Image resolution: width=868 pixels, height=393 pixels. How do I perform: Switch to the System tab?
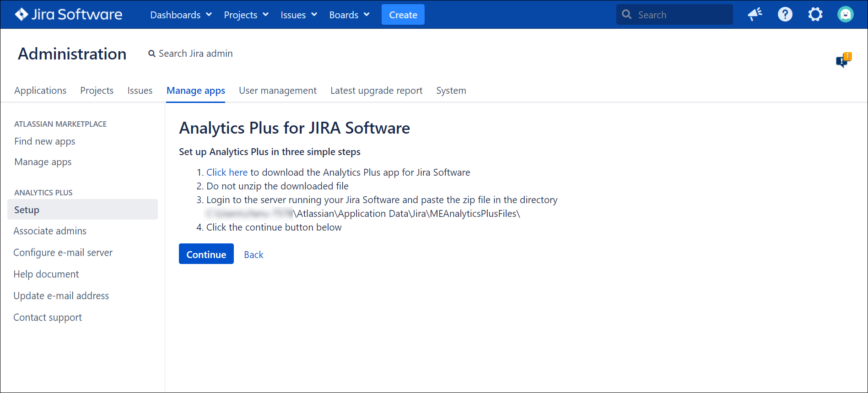451,91
